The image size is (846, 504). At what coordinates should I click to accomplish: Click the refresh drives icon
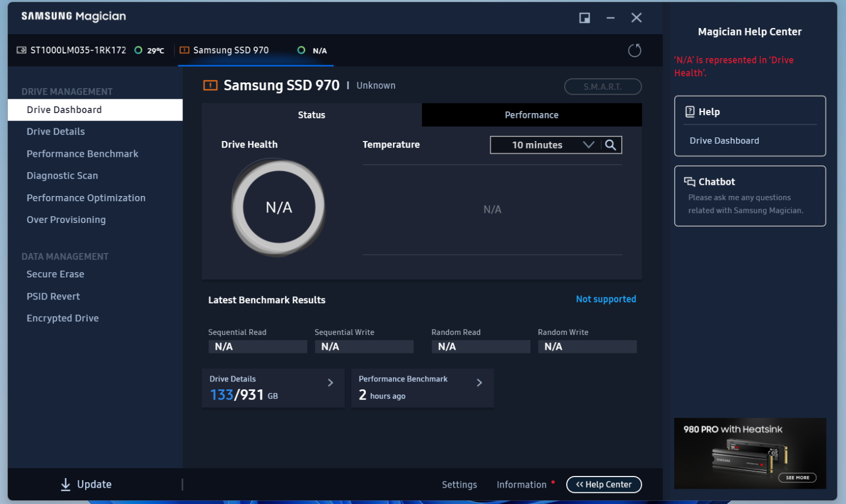635,51
